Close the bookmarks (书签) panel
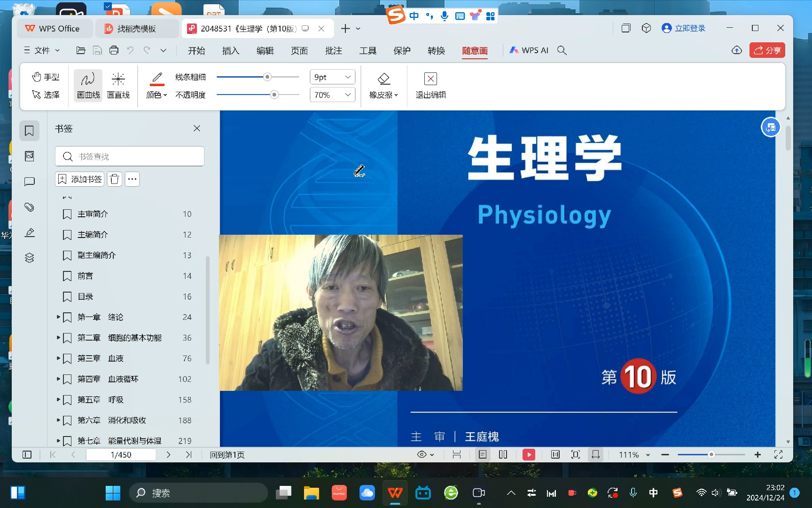This screenshot has width=812, height=508. [197, 128]
